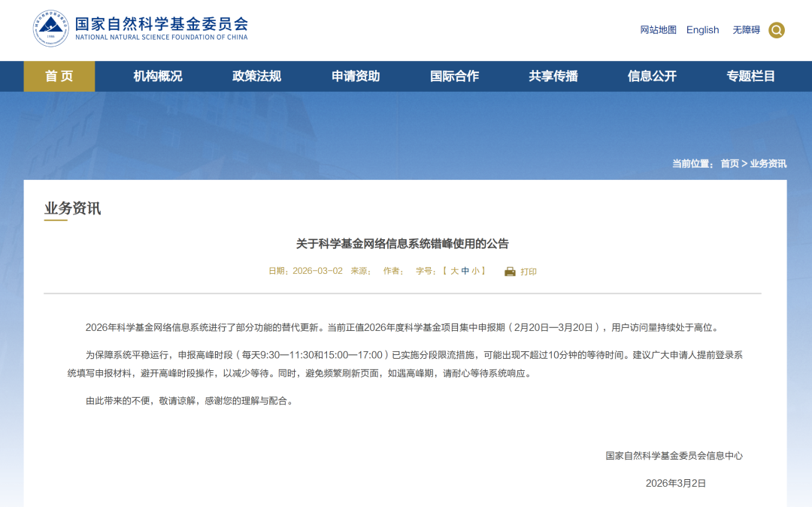Viewport: 812px width, 507px height.
Task: Click the search magnifier icon
Action: [777, 30]
